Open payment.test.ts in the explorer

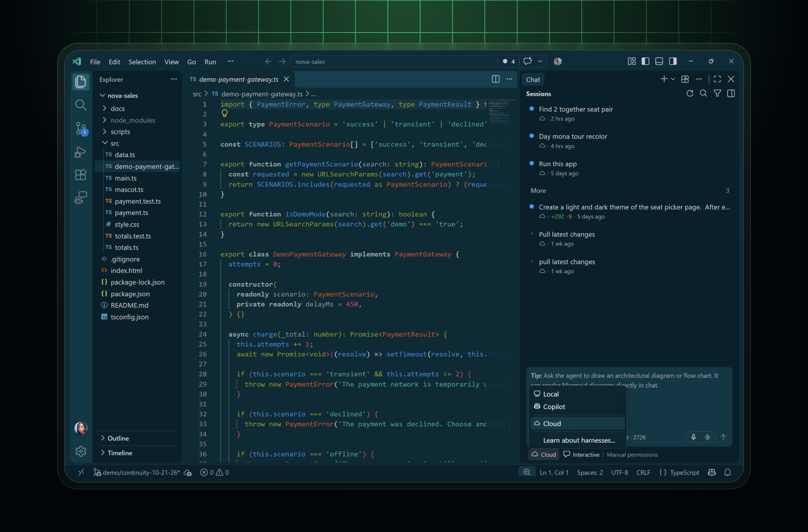coord(137,201)
